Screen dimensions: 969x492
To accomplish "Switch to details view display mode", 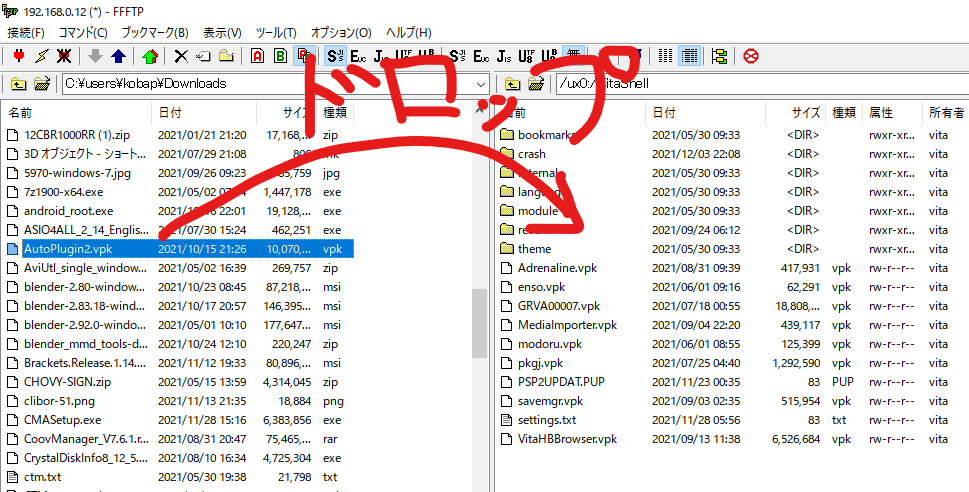I will (x=689, y=56).
